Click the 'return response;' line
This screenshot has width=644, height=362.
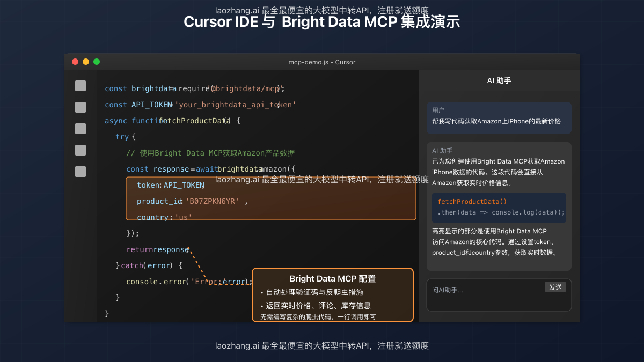tap(158, 249)
